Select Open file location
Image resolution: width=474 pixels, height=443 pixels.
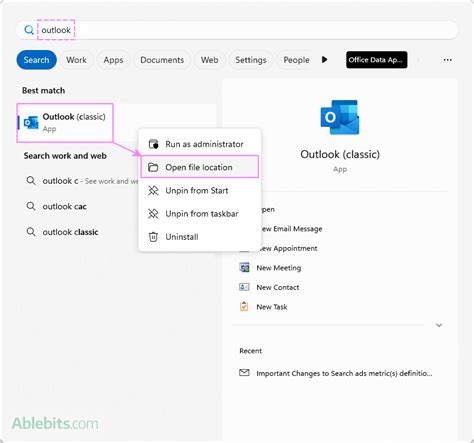[x=199, y=167]
